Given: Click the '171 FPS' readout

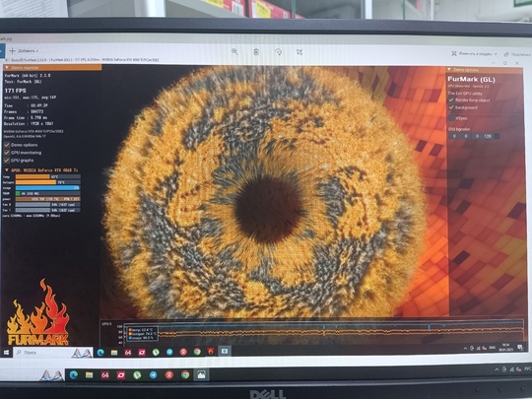Looking at the screenshot, I should tap(15, 91).
